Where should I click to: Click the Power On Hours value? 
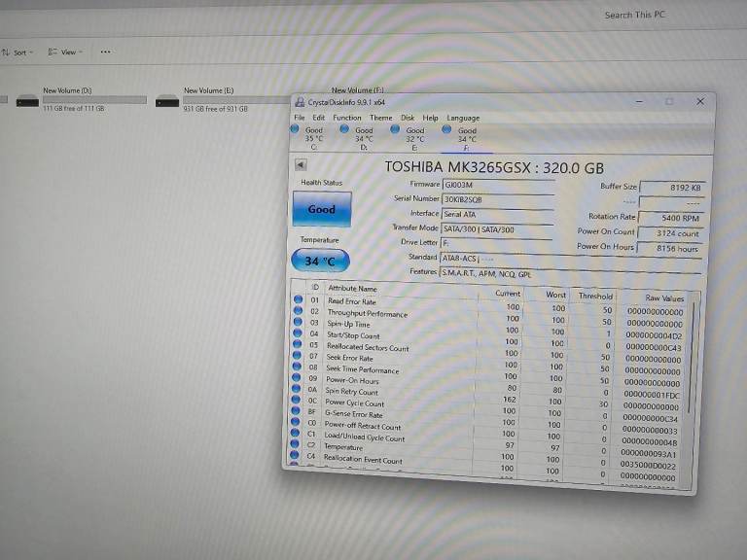(x=669, y=249)
